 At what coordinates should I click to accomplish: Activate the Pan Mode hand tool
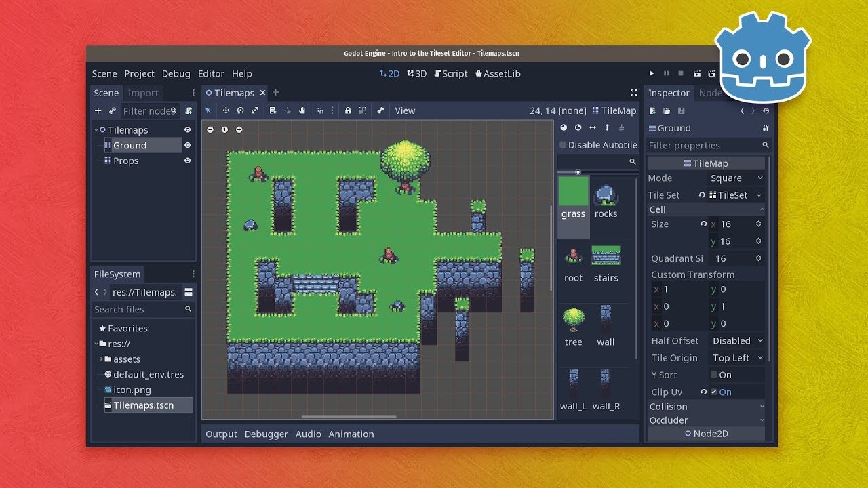302,110
